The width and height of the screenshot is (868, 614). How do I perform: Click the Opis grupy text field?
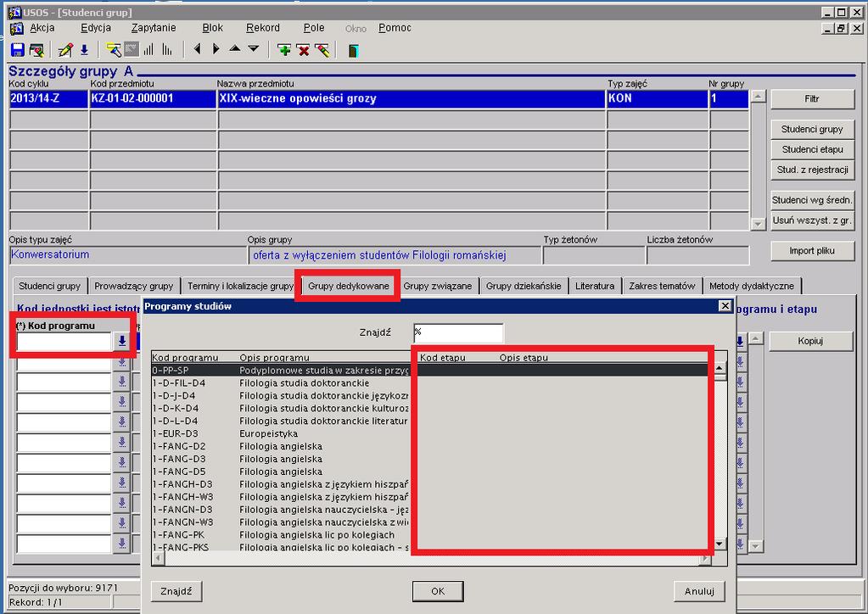395,255
